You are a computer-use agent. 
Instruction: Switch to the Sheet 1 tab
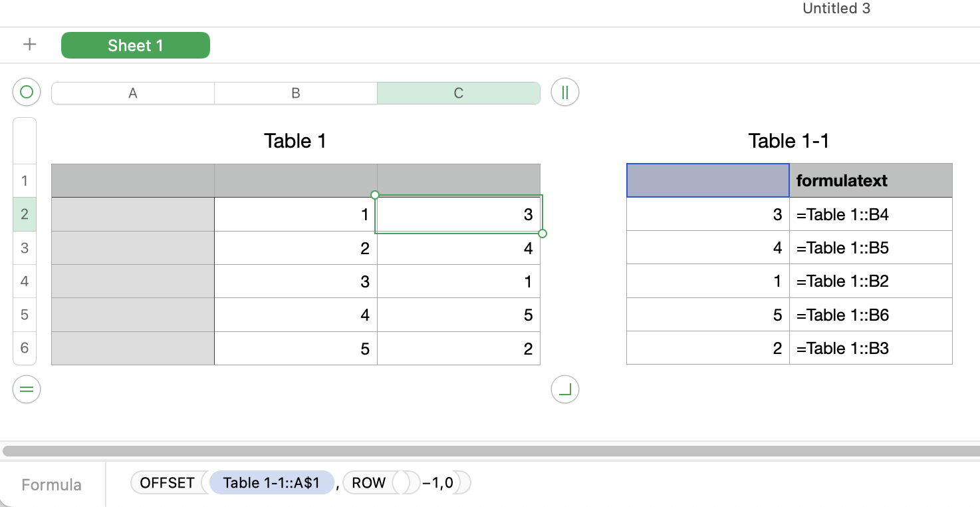pos(136,45)
